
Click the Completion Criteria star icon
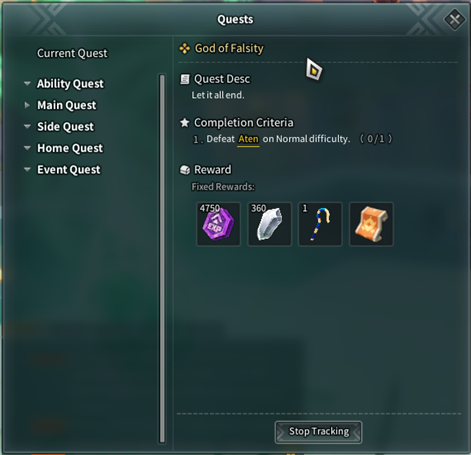(185, 123)
